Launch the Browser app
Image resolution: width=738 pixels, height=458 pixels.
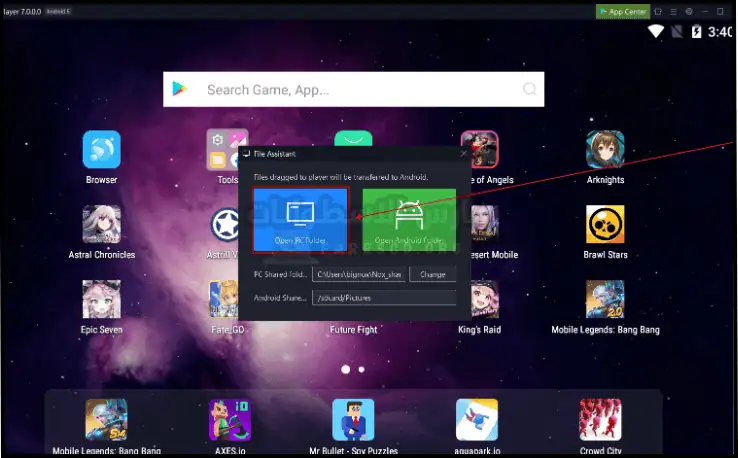(101, 150)
